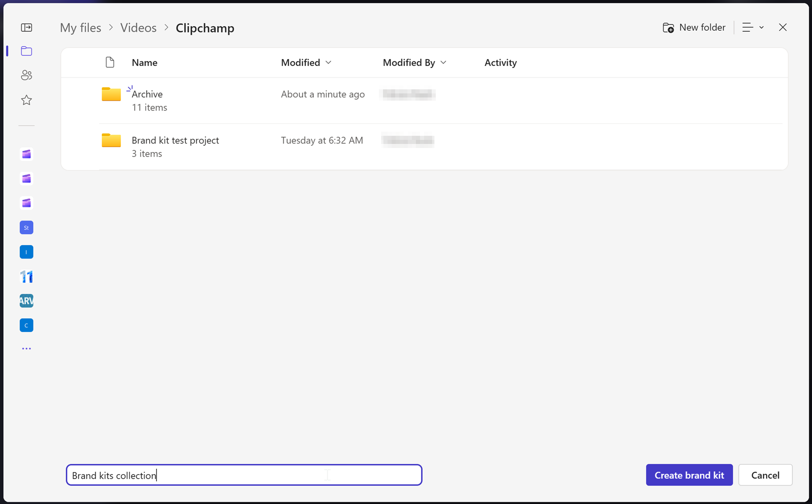Screen dimensions: 812x504
Task: Open the Stream app icon labeled St
Action: point(27,227)
